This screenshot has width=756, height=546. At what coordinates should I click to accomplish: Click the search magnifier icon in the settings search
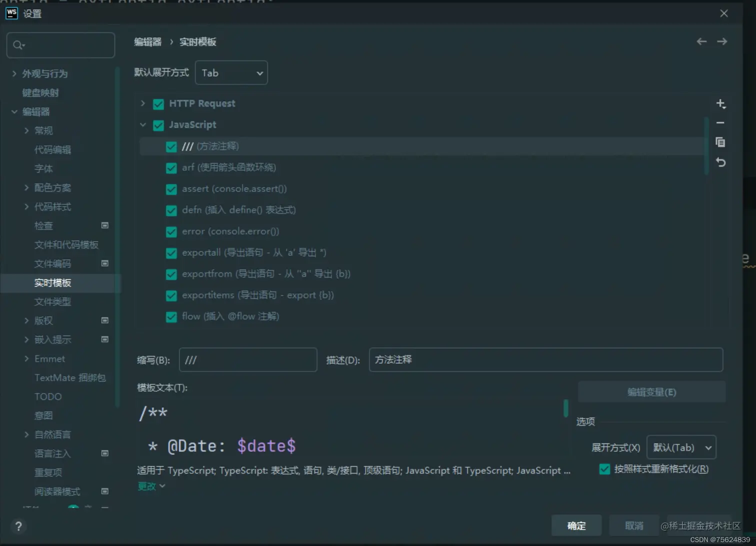point(18,45)
